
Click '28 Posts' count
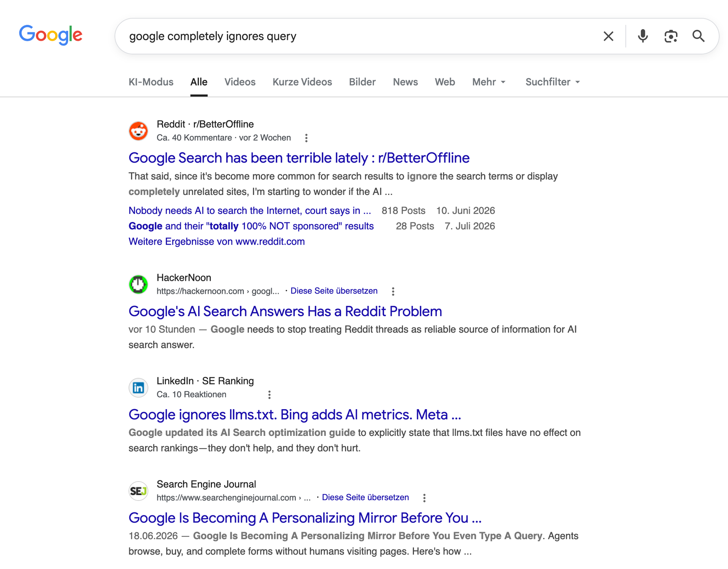pyautogui.click(x=415, y=226)
